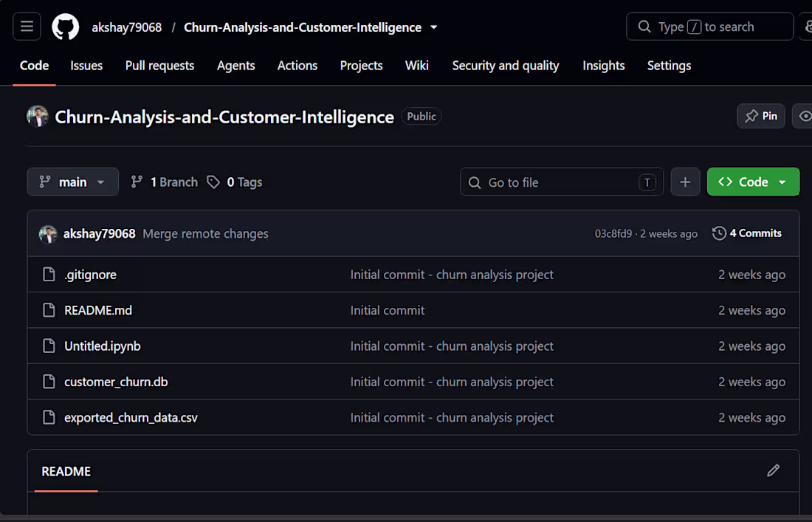The height and width of the screenshot is (522, 812).
Task: Click the pencil icon to edit README
Action: click(x=773, y=470)
